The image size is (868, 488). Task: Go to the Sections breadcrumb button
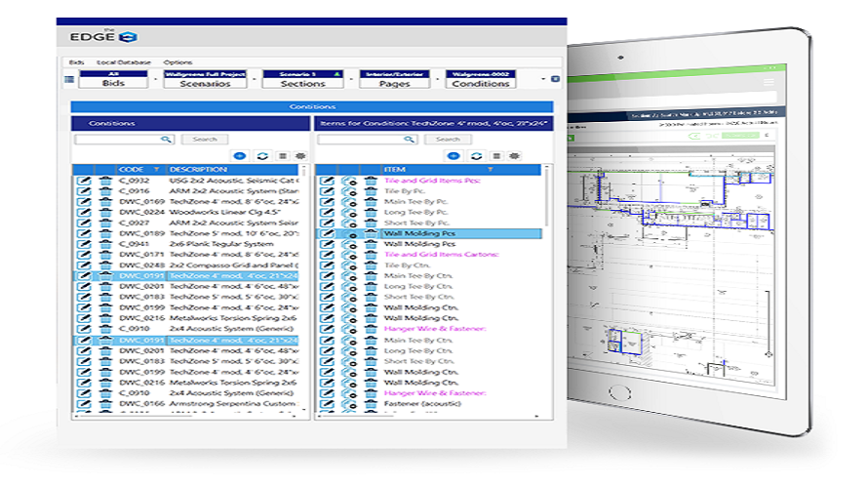(302, 79)
